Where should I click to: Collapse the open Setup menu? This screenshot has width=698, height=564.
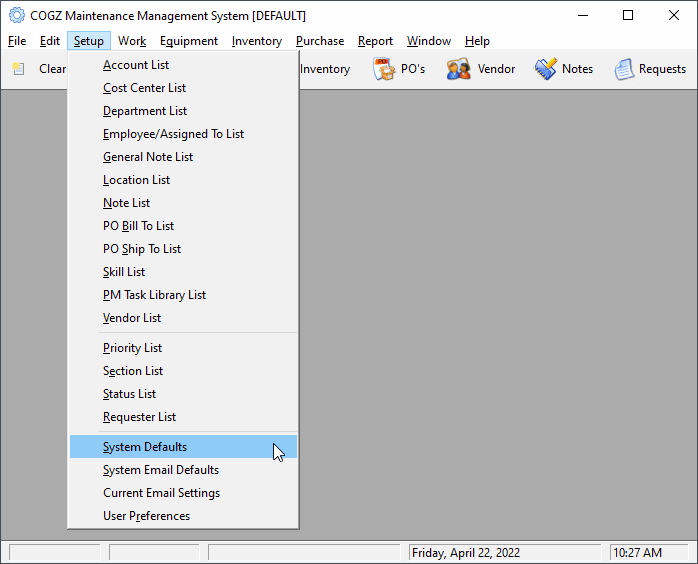click(89, 41)
